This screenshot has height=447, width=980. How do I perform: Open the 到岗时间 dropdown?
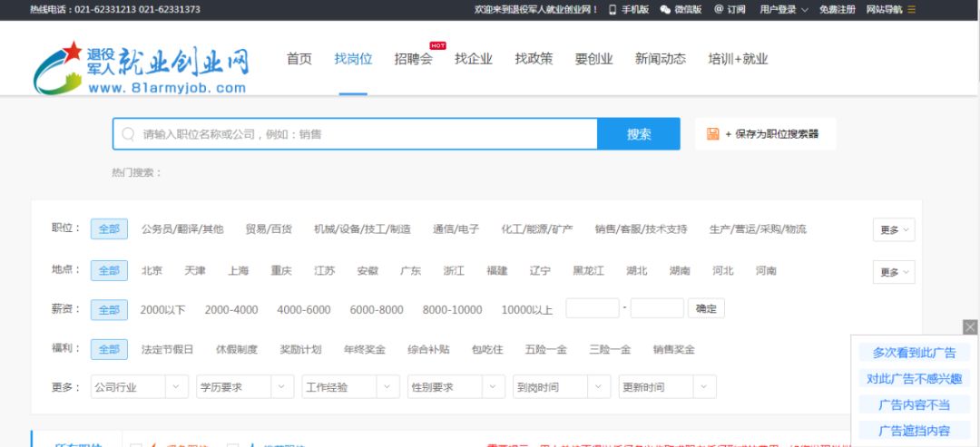[x=562, y=387]
